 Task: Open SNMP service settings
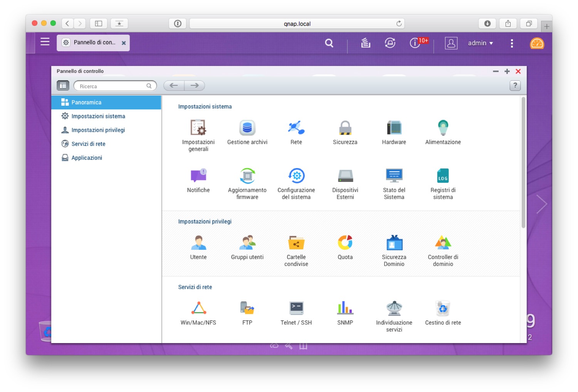(345, 313)
